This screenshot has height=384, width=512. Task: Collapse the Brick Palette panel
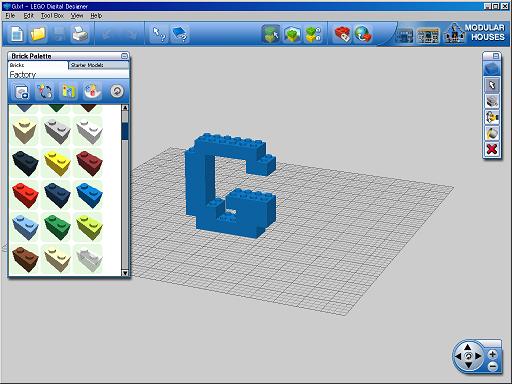[124, 56]
